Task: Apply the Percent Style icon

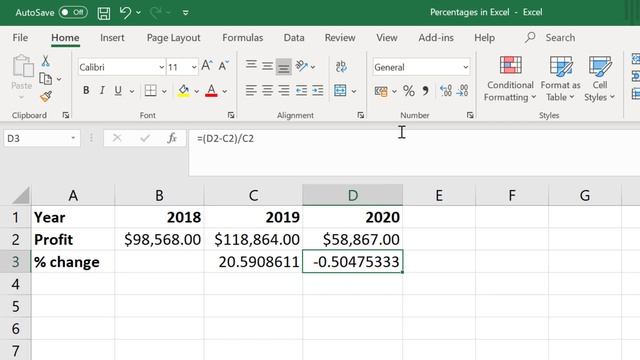Action: (x=409, y=91)
